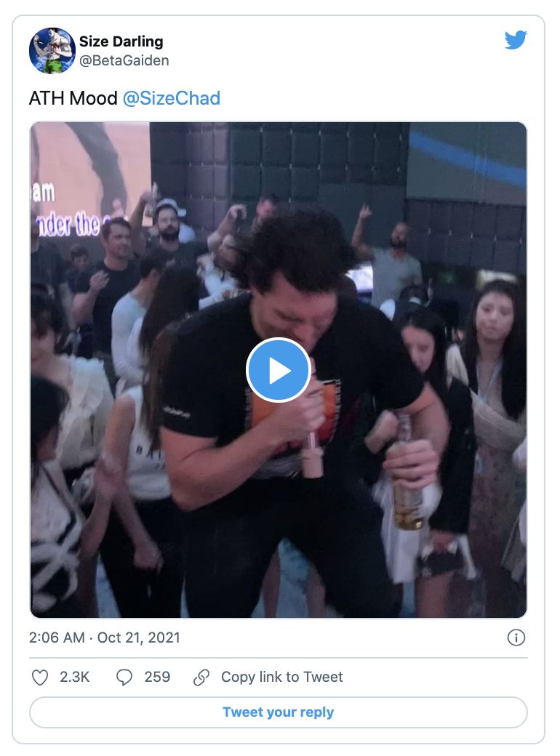Play the embedded tweet video

coord(279,370)
